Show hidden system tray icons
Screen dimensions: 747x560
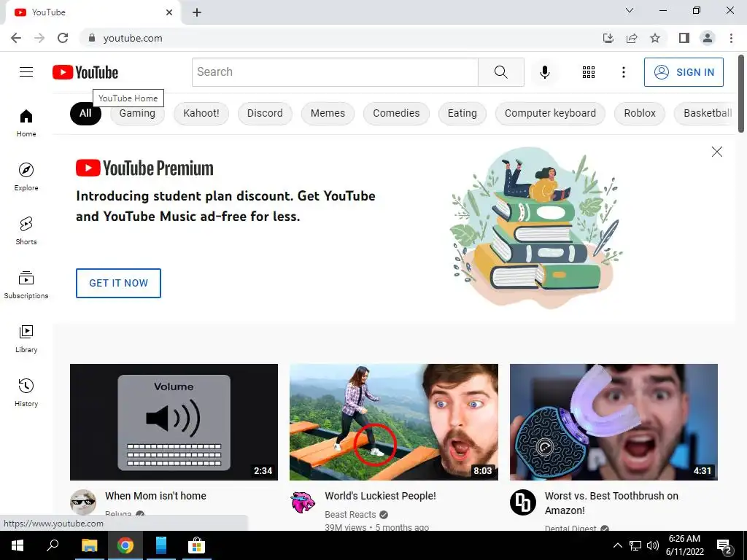pyautogui.click(x=617, y=545)
